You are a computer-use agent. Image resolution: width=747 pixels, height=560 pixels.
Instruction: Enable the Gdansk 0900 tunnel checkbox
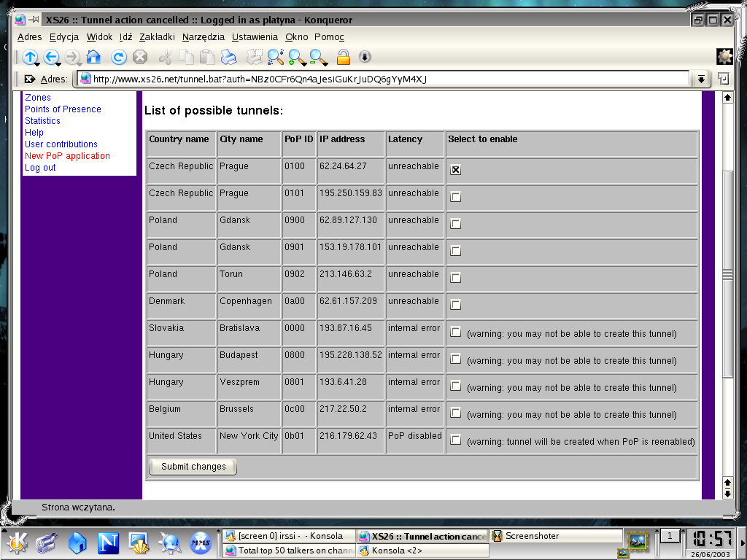click(x=455, y=223)
